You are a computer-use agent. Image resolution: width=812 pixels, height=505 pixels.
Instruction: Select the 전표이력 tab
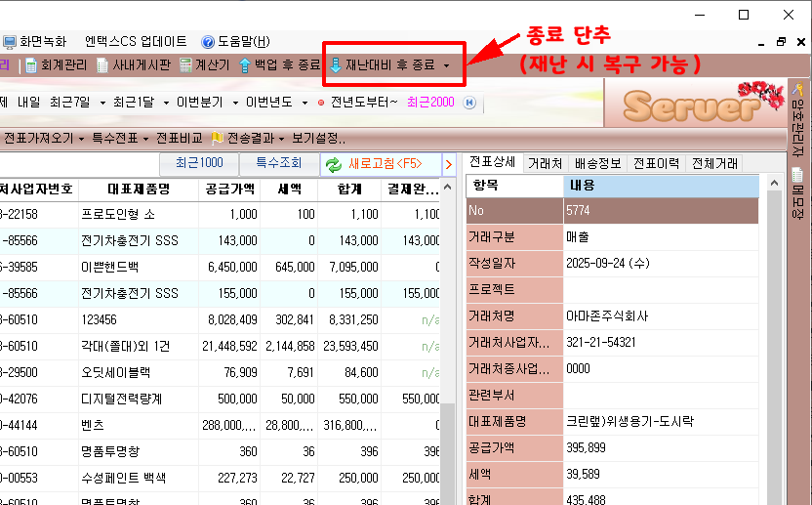(656, 163)
